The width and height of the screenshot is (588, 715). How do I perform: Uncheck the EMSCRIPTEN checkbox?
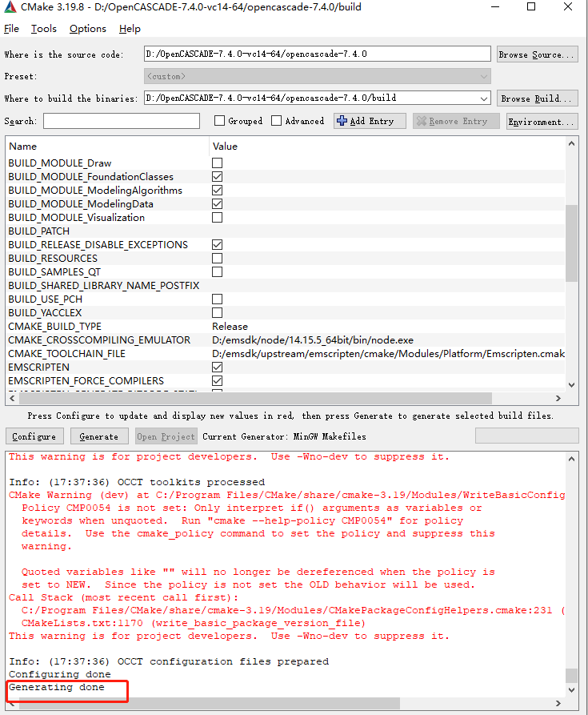(218, 367)
